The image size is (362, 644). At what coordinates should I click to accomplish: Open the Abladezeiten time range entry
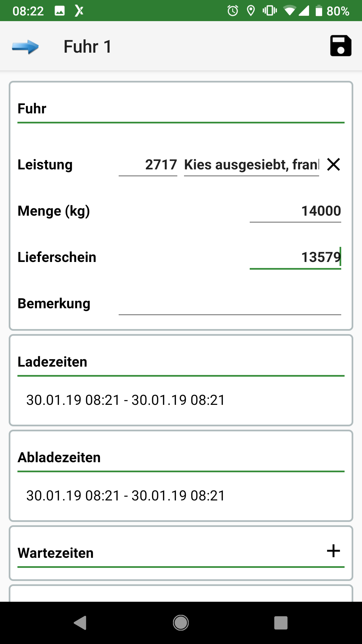point(126,495)
